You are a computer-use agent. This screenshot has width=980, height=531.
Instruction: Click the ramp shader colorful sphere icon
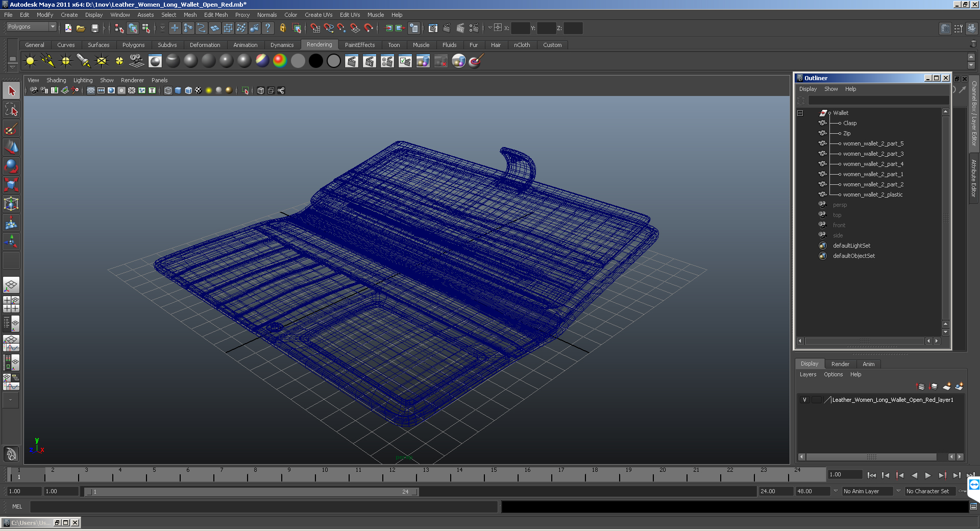click(280, 61)
